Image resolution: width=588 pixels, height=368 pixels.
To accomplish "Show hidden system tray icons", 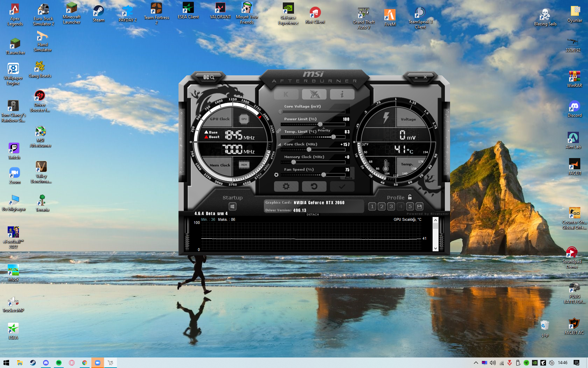I will click(476, 363).
